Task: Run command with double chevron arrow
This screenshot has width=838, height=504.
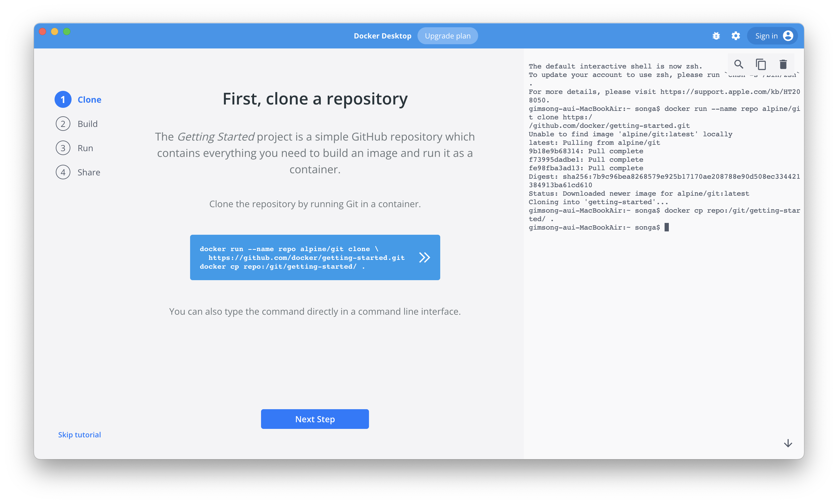Action: coord(424,257)
